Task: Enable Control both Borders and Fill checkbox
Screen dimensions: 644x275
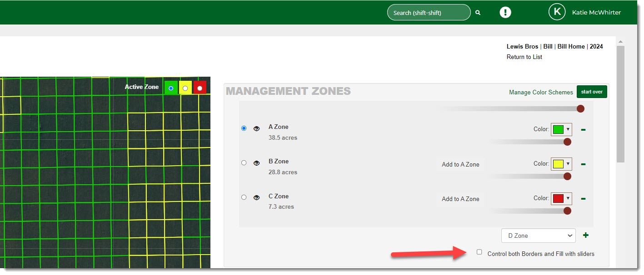Action: tap(479, 252)
